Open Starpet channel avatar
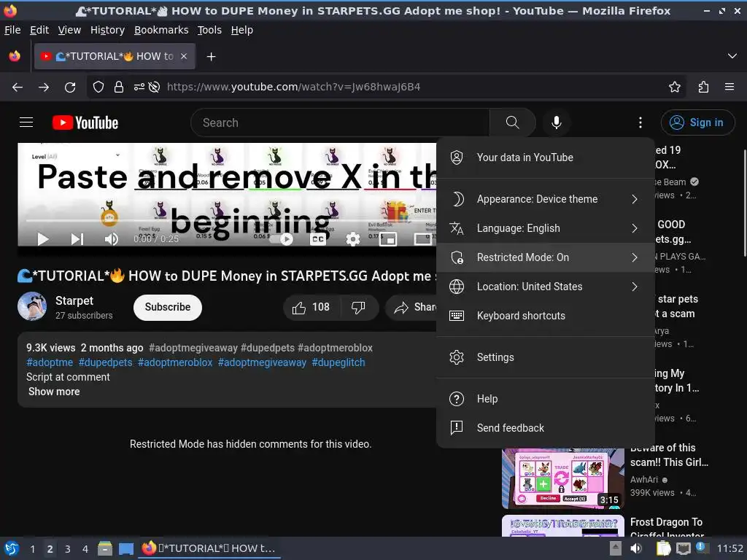Viewport: 747px width, 560px height. 32,306
